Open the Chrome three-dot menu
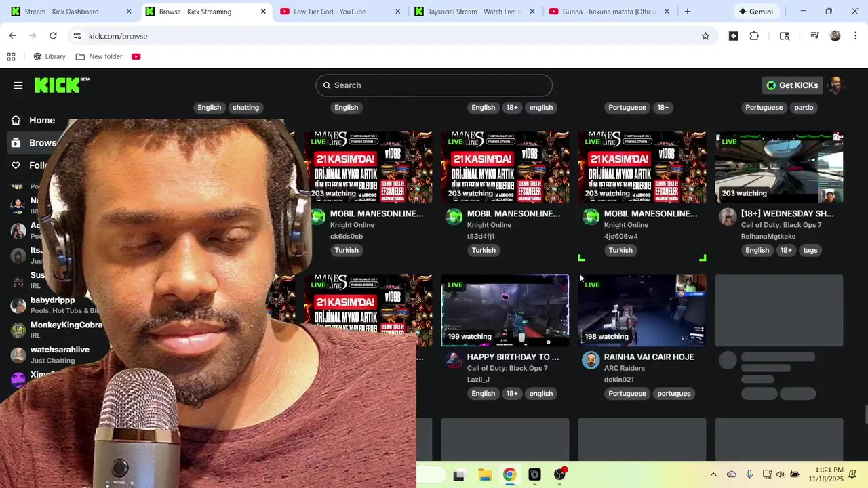This screenshot has height=488, width=868. point(856,36)
